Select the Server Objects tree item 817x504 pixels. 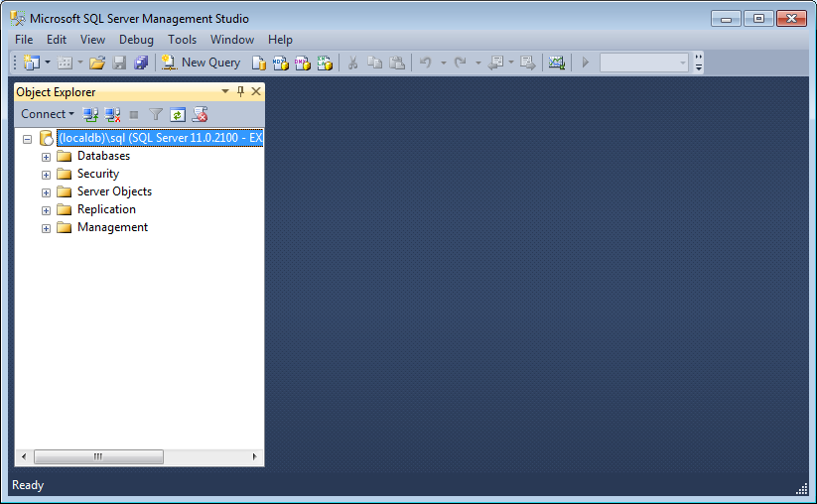pos(114,191)
